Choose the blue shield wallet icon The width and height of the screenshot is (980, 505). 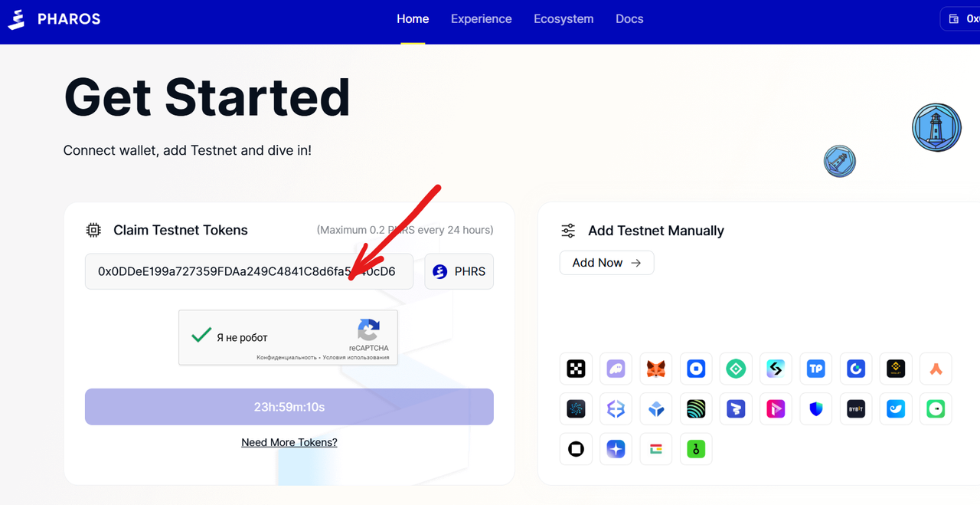[x=815, y=409]
